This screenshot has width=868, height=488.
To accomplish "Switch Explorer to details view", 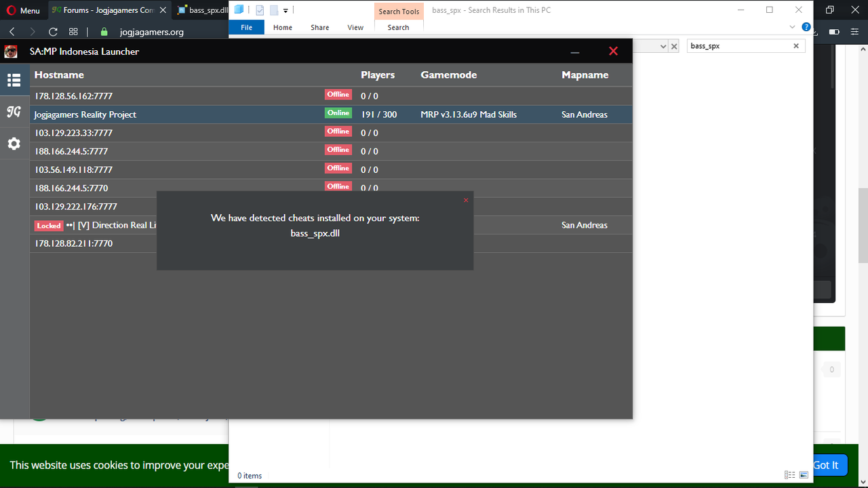I will pos(790,475).
